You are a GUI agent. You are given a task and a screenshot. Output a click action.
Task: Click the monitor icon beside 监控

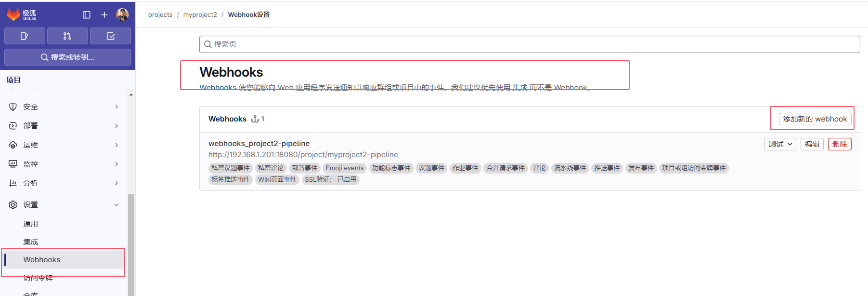click(13, 164)
